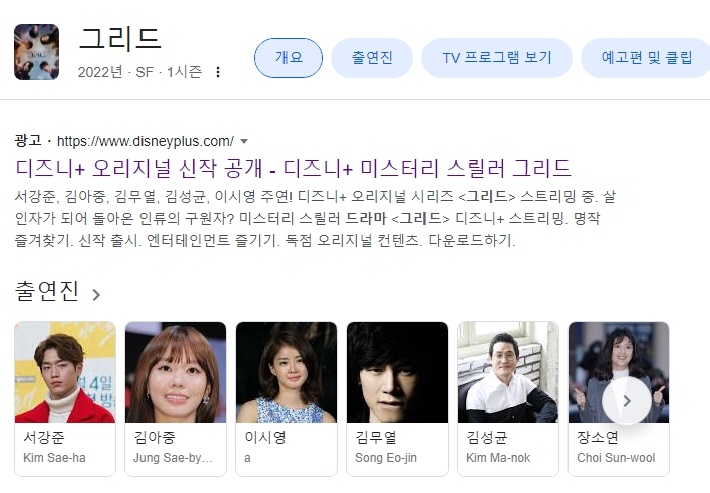Select the 김아중 cast photo
Viewport: 710px width, 493px height.
point(175,372)
